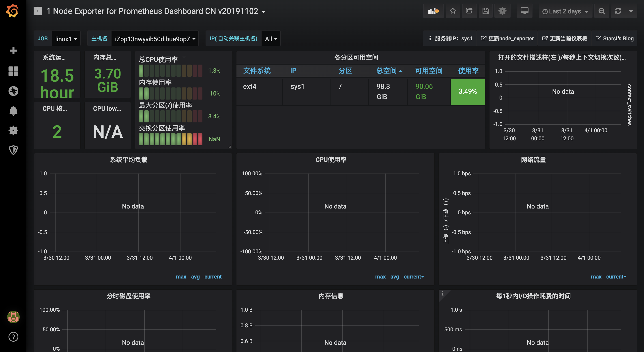Open the IP All dropdown
The image size is (644, 352).
click(271, 39)
